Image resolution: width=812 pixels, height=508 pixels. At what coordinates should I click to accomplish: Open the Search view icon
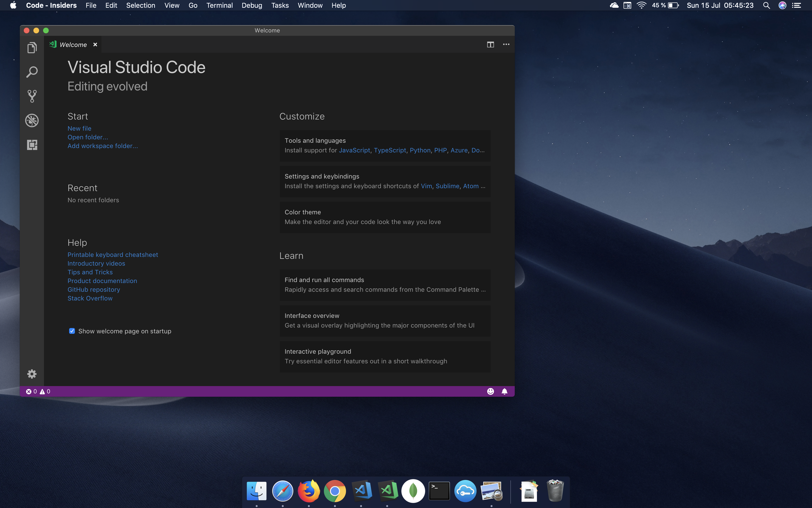(x=32, y=72)
